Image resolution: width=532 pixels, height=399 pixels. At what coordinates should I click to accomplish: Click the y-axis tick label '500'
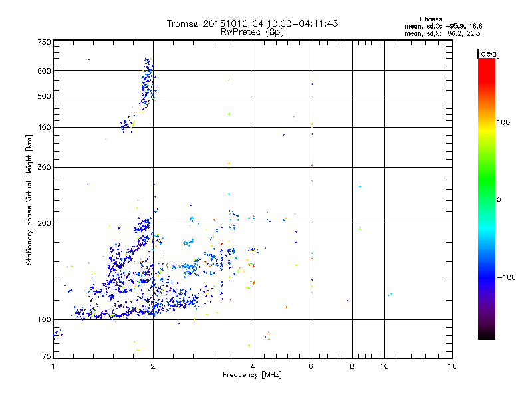44,96
